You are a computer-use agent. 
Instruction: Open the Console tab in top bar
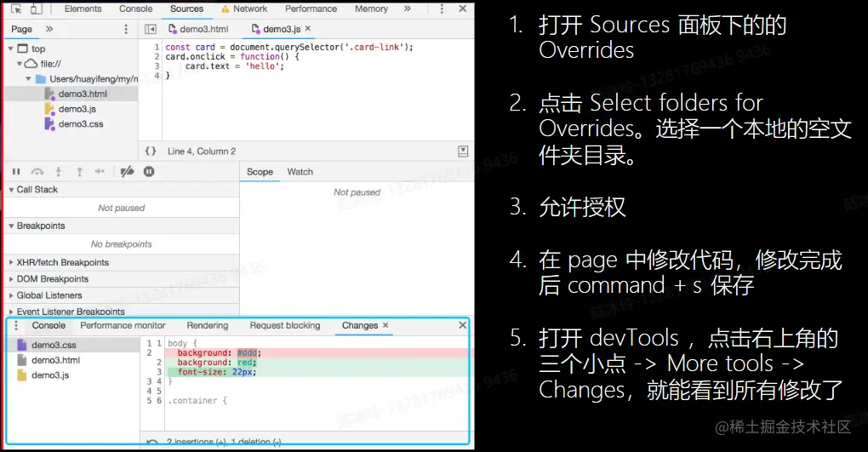point(135,9)
